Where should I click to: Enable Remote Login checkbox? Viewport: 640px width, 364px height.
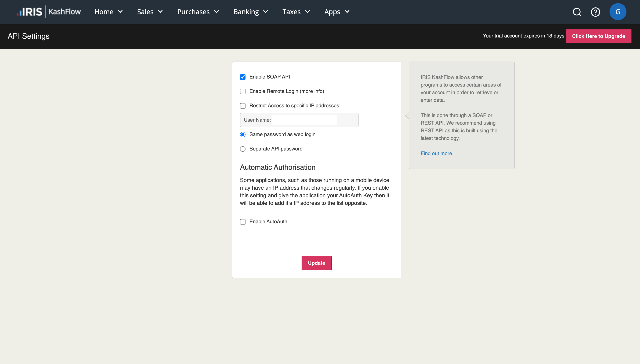coord(243,91)
